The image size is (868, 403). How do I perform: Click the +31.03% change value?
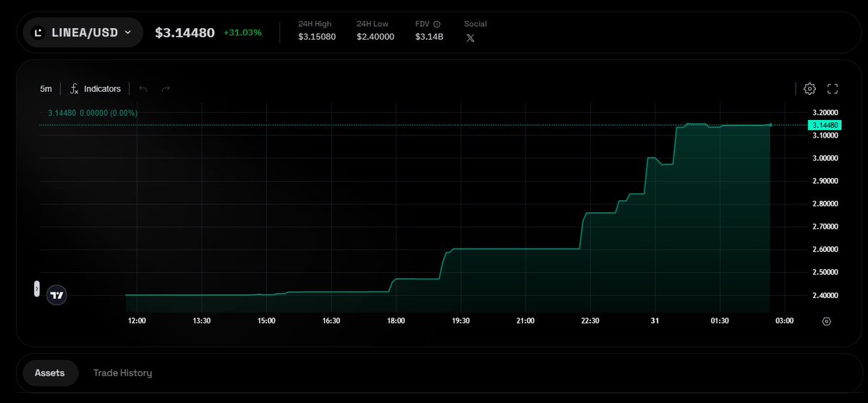(243, 33)
